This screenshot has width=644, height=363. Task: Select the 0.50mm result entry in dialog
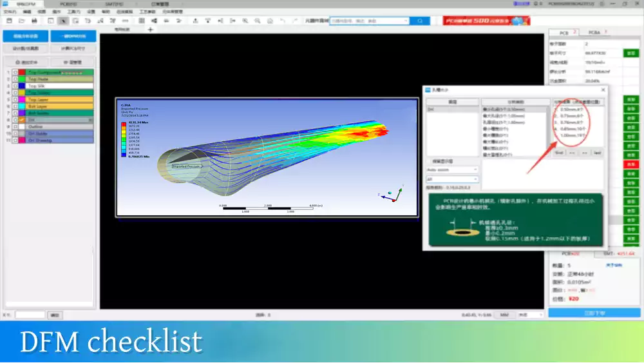(x=572, y=110)
